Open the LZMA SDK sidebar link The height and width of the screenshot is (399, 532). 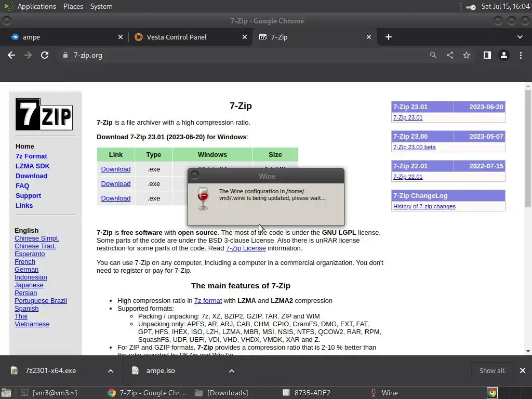pos(33,166)
